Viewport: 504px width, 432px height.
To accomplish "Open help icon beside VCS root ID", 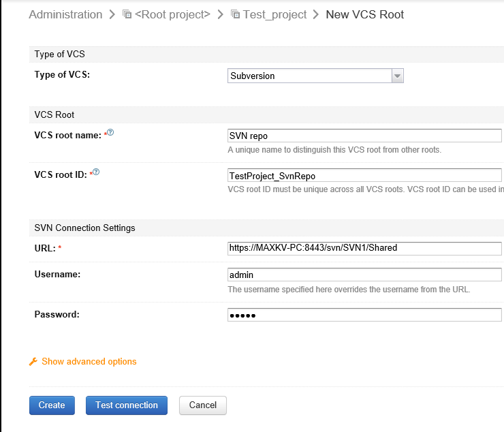I will pos(97,172).
